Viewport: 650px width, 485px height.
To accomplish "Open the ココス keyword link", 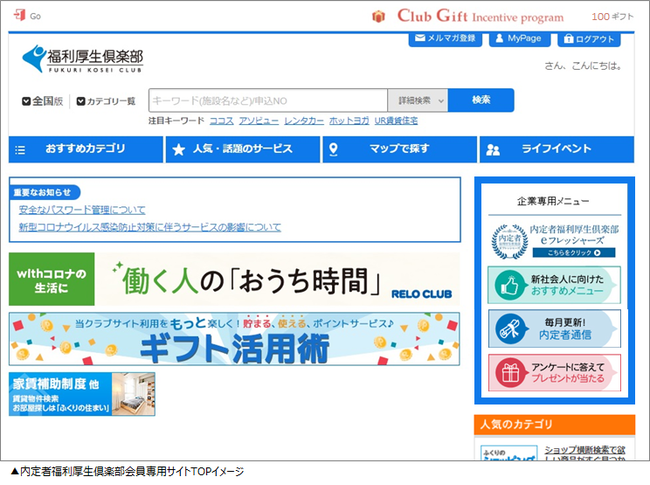I will click(221, 121).
